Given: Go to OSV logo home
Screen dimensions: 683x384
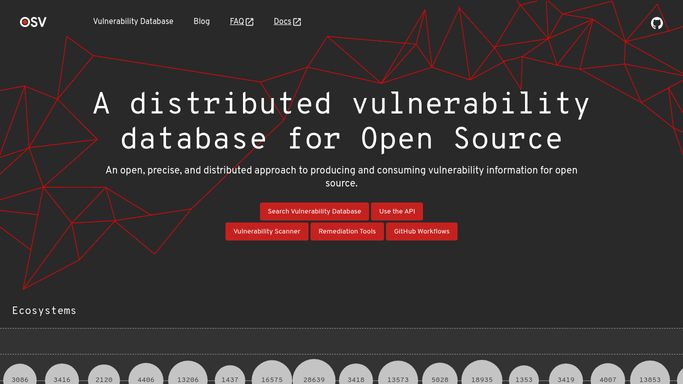Looking at the screenshot, I should [x=33, y=22].
